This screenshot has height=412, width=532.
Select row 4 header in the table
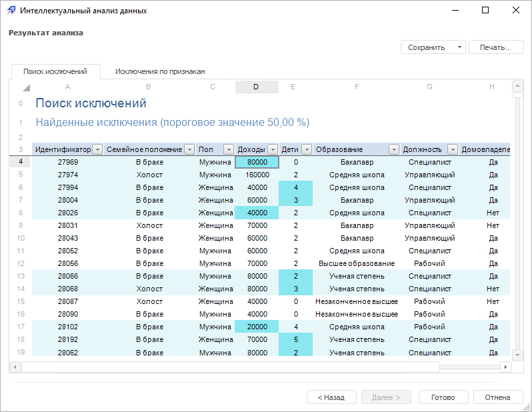tap(20, 162)
